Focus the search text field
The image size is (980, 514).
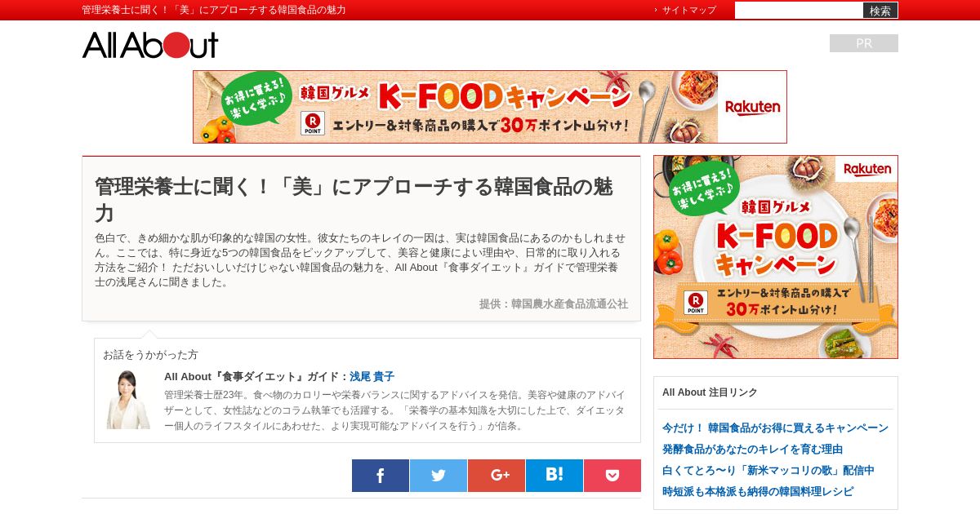point(799,11)
